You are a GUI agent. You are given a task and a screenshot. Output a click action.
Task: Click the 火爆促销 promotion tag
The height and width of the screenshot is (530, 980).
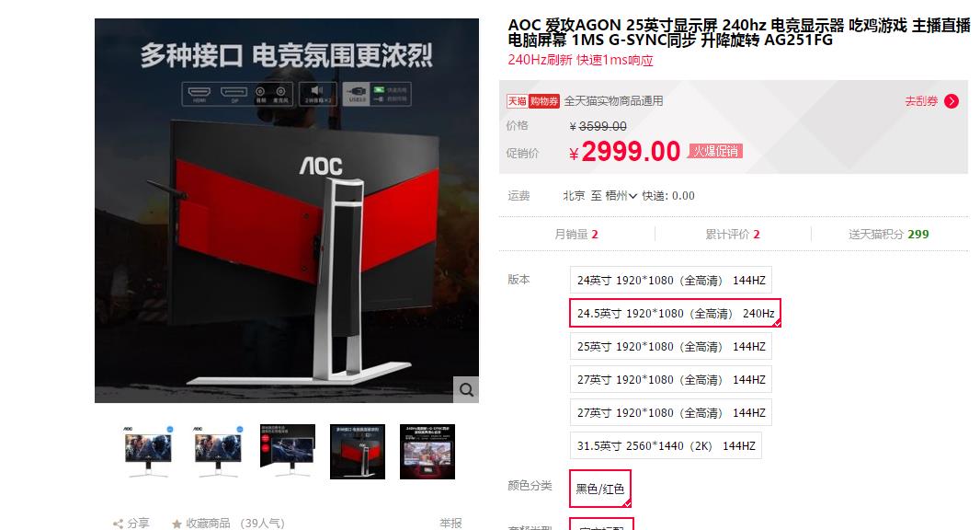tap(715, 151)
